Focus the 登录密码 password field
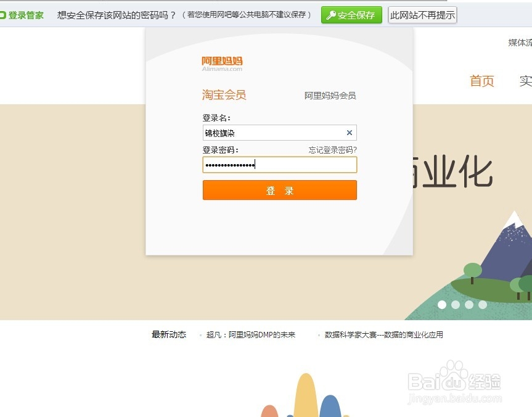 point(280,165)
